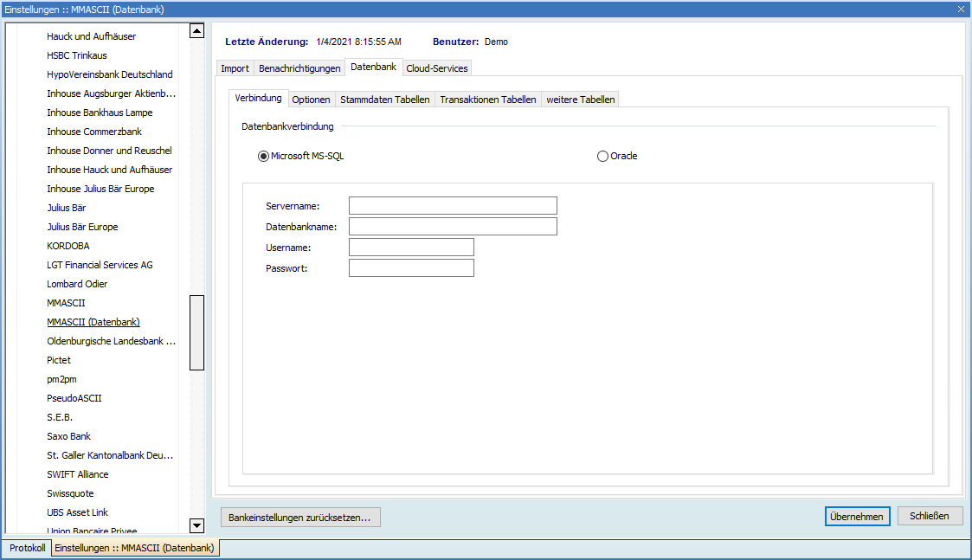Click into the Username field
The width and height of the screenshot is (972, 560).
click(411, 248)
